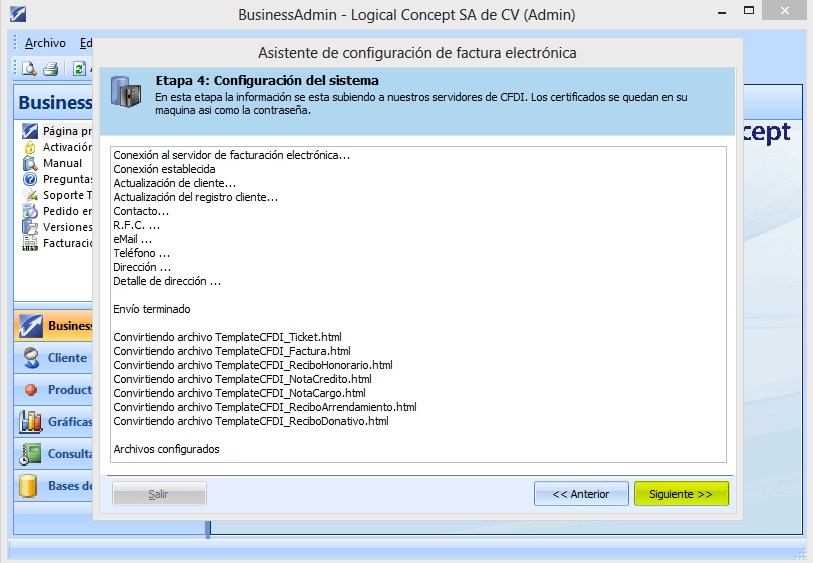This screenshot has width=813, height=563.
Task: Minimize the BusinessAdmin window
Action: click(722, 12)
